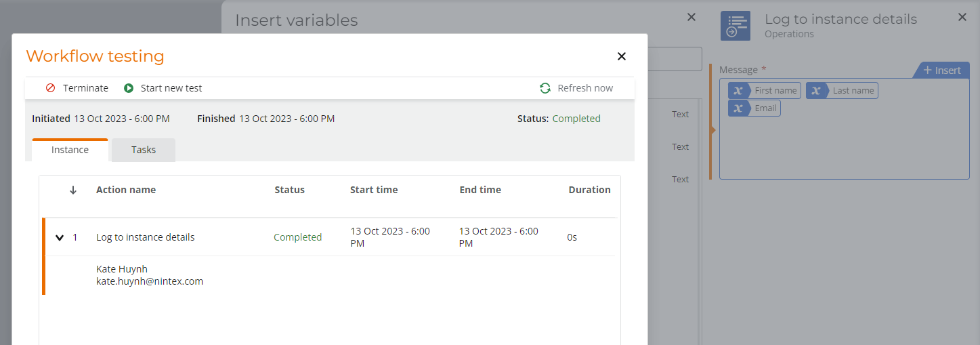
Task: Click the Start new test label
Action: (171, 88)
